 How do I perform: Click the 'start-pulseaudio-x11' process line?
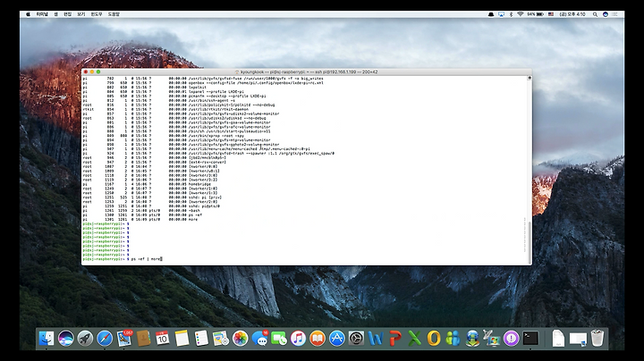tap(176, 131)
